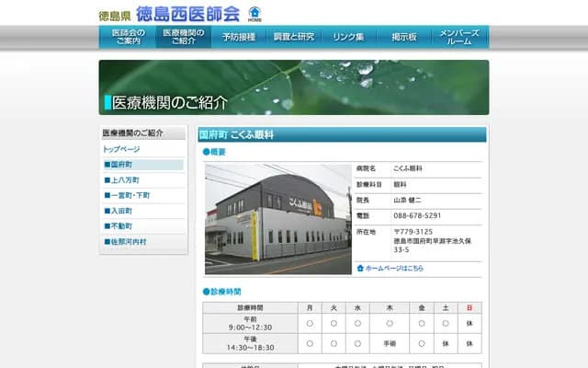Click director name 山添 健二

(407, 201)
